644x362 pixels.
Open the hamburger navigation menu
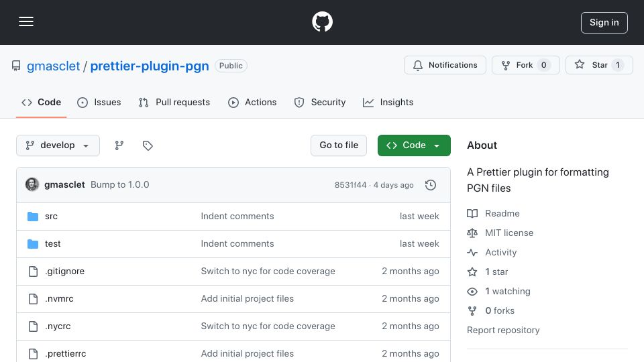[26, 21]
